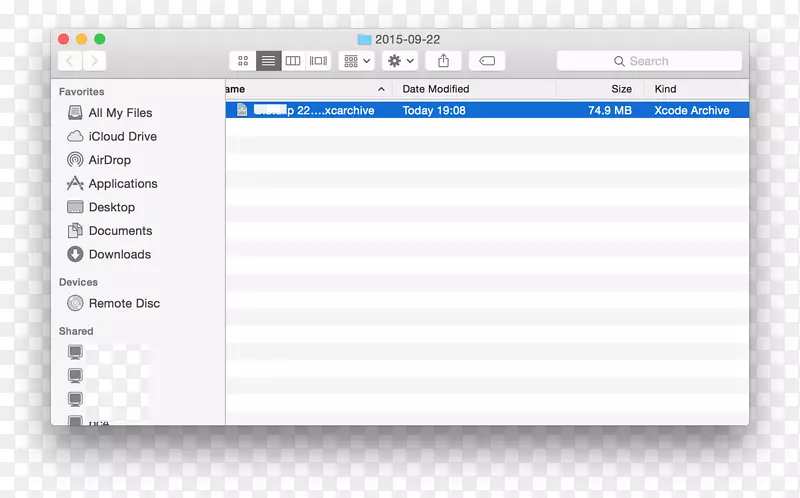Open the item arrangement dropdown

click(x=356, y=61)
